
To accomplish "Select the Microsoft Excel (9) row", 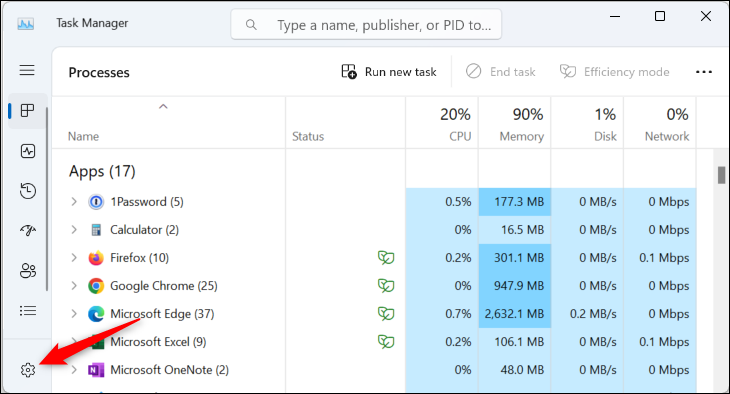I will click(374, 342).
